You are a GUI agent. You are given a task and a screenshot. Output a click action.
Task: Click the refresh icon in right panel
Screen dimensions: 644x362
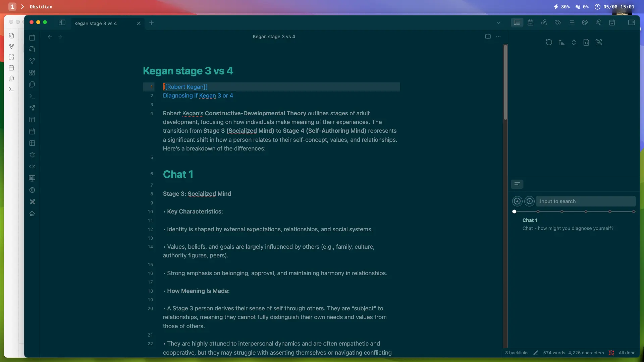tap(549, 42)
